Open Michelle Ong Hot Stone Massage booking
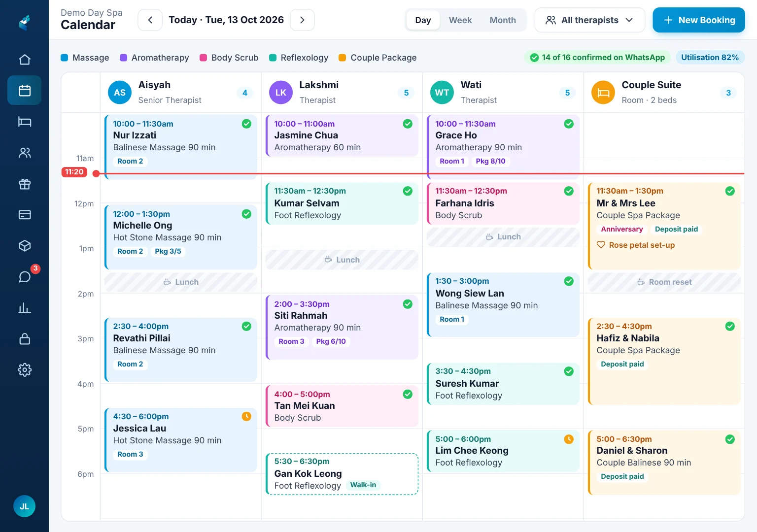Image resolution: width=757 pixels, height=532 pixels. click(x=181, y=237)
